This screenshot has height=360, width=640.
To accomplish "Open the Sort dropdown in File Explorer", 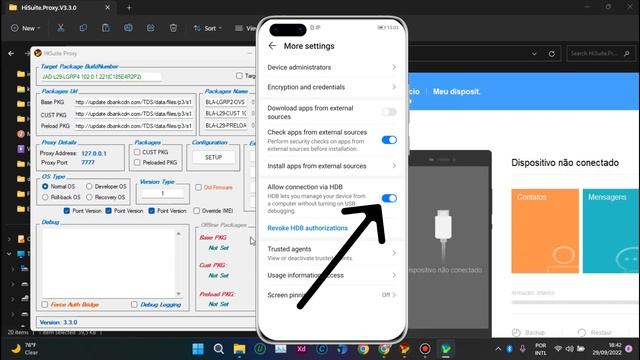I will click(207, 28).
